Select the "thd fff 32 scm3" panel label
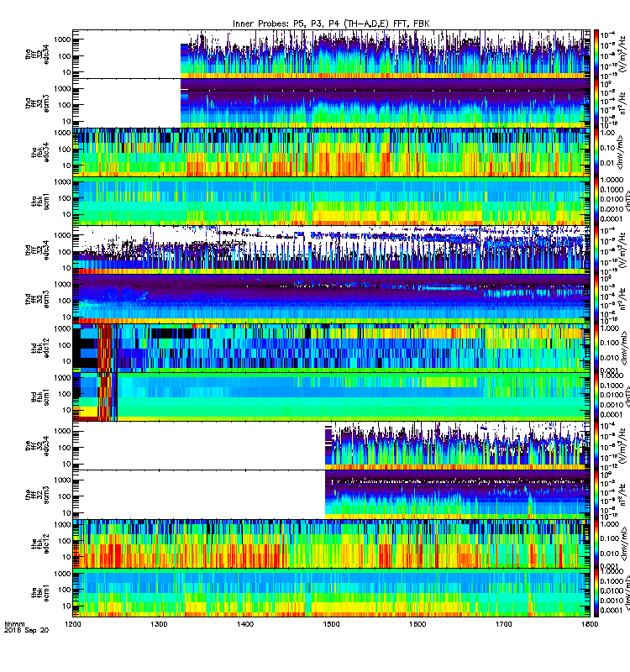This screenshot has width=630, height=672. pyautogui.click(x=37, y=299)
